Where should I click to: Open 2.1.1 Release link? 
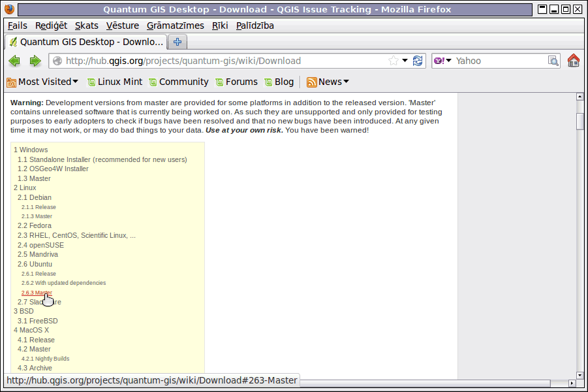39,207
